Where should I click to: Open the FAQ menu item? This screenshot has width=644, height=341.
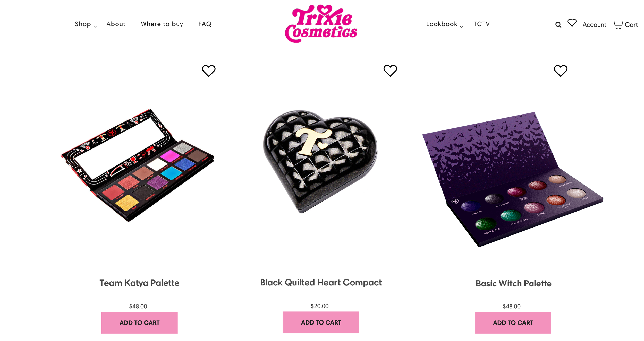coord(205,24)
